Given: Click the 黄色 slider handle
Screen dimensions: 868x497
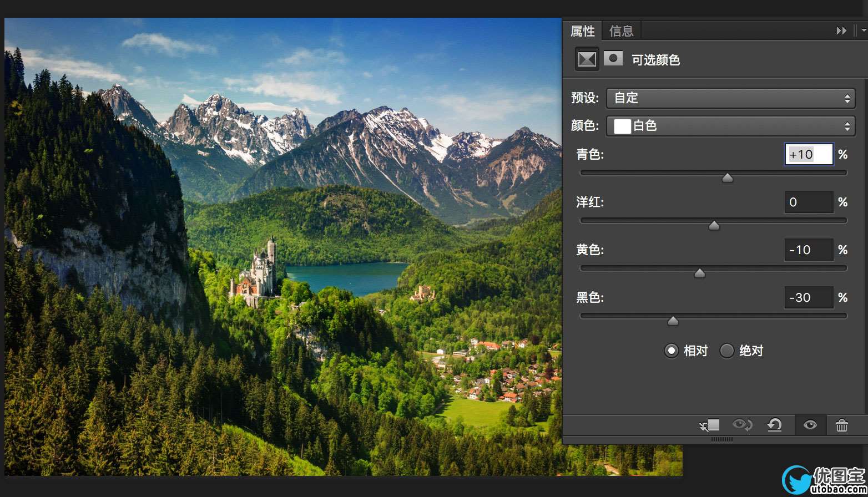Looking at the screenshot, I should pos(700,273).
